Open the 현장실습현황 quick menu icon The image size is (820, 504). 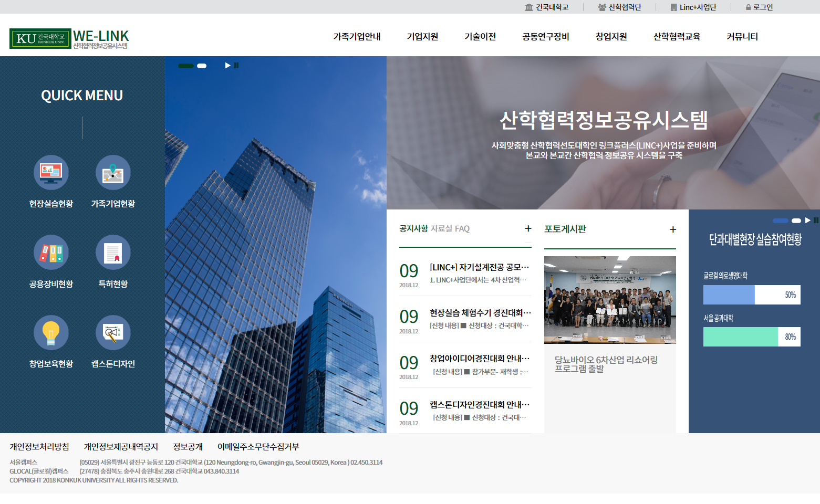(x=51, y=173)
